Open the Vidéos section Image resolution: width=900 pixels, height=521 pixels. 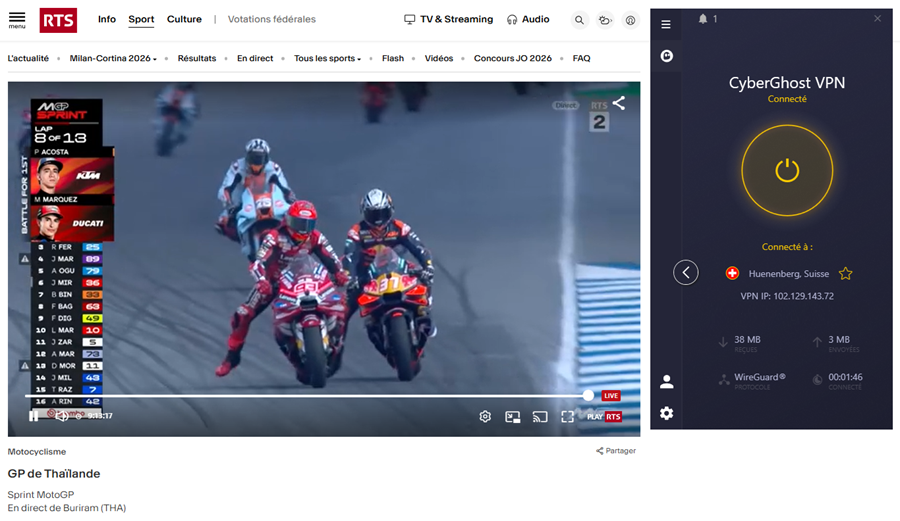(x=439, y=58)
